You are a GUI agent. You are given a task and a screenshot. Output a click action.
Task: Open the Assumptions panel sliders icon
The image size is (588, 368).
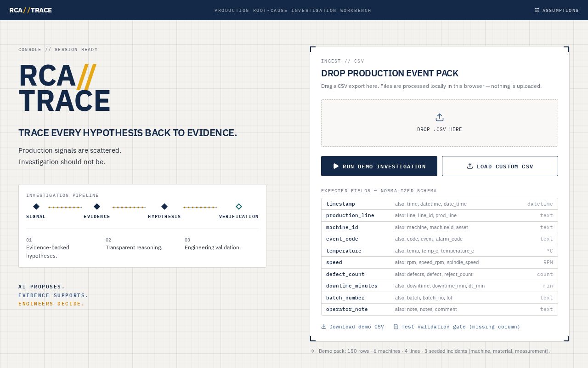[537, 10]
